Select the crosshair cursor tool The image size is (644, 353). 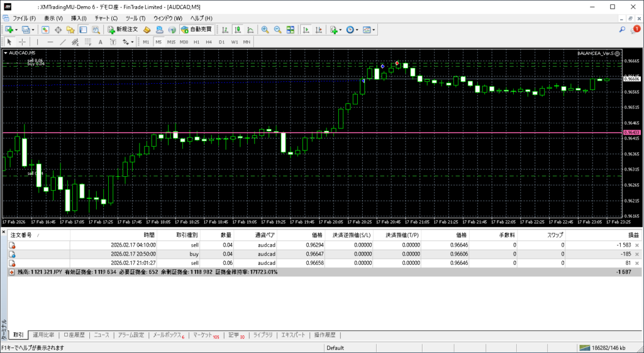coord(22,42)
